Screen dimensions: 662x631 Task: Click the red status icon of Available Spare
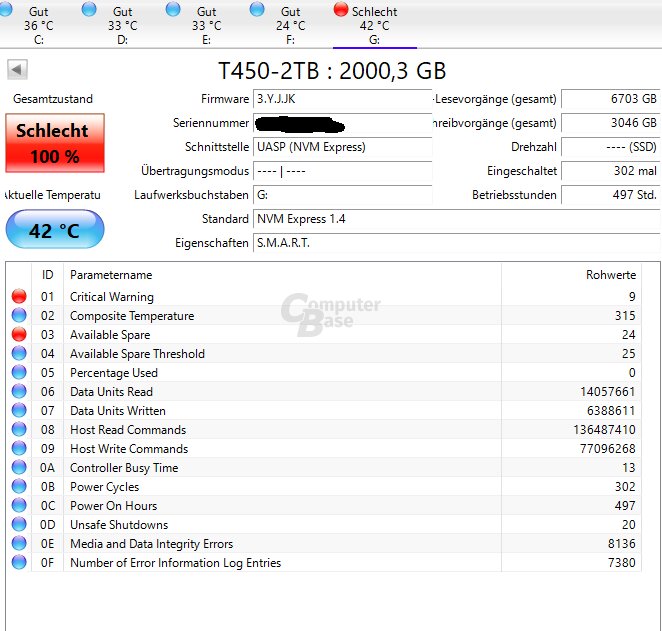tap(19, 334)
